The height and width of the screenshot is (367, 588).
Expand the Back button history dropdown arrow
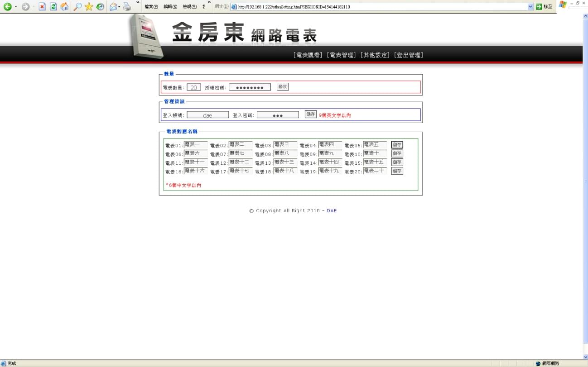(x=16, y=7)
